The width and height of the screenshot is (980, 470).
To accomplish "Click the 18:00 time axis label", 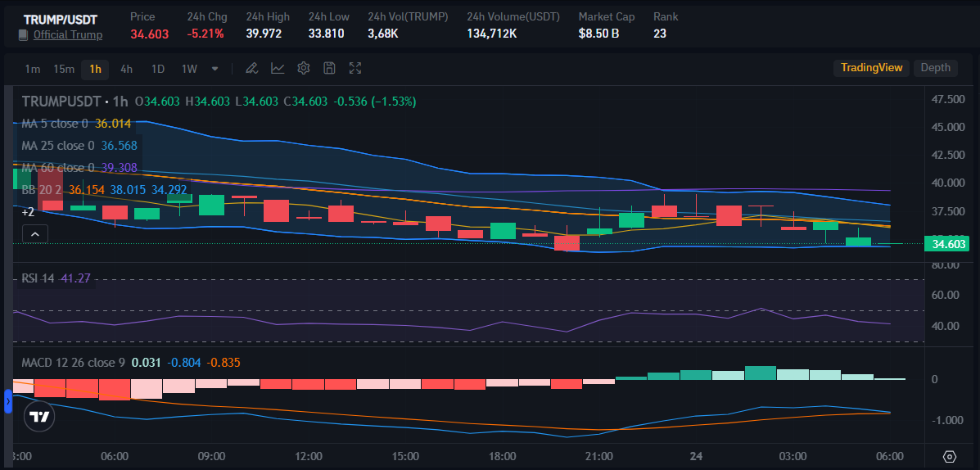I will click(504, 455).
